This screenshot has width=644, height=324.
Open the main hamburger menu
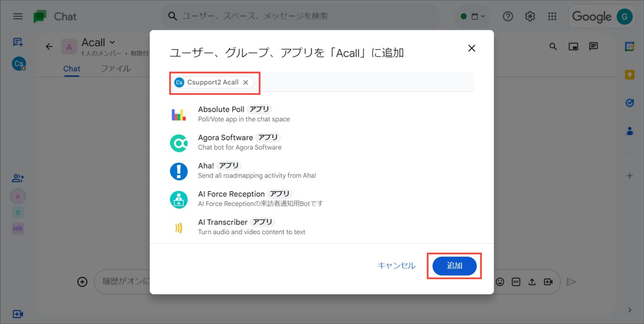click(18, 16)
